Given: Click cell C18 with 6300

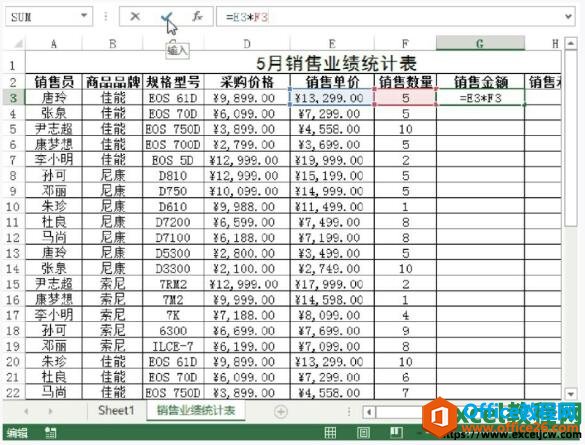Looking at the screenshot, I should 173,330.
